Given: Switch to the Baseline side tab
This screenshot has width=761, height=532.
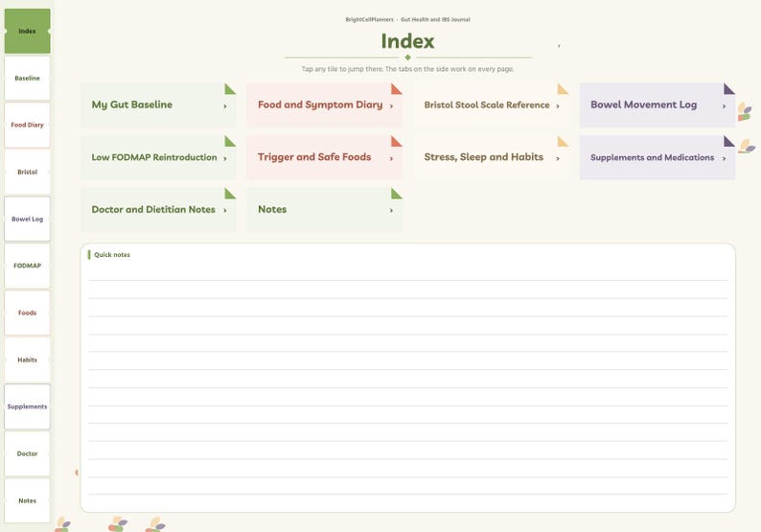Looking at the screenshot, I should (27, 79).
